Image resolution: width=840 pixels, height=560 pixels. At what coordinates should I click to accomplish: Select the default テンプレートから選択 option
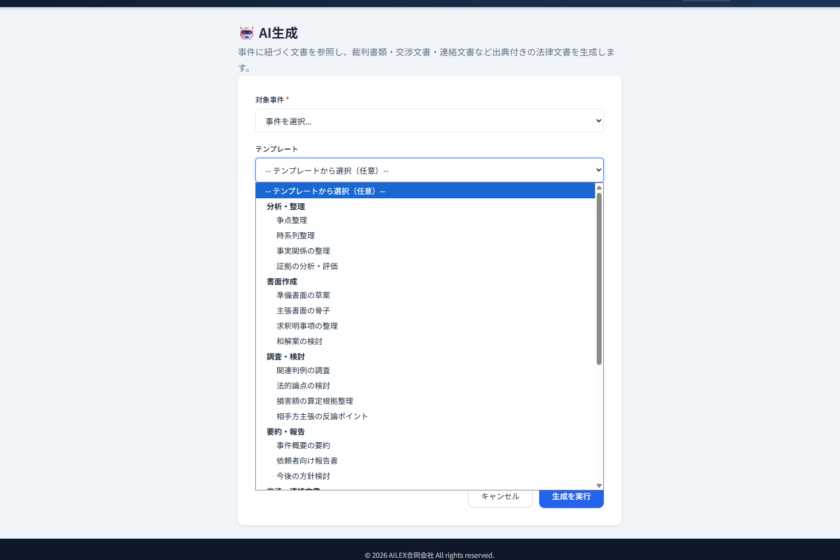point(325,191)
